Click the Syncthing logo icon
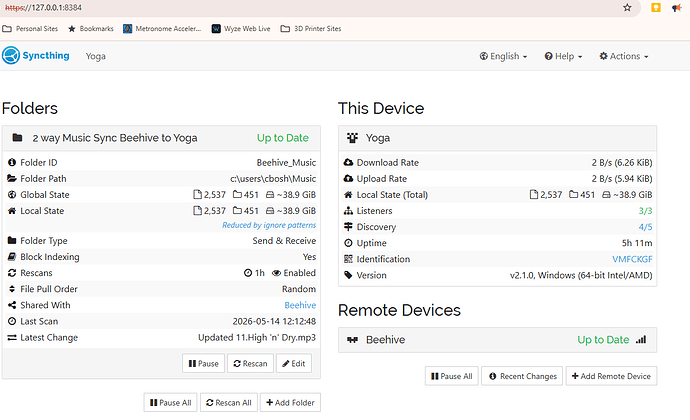This screenshot has height=420, width=690. (11, 55)
